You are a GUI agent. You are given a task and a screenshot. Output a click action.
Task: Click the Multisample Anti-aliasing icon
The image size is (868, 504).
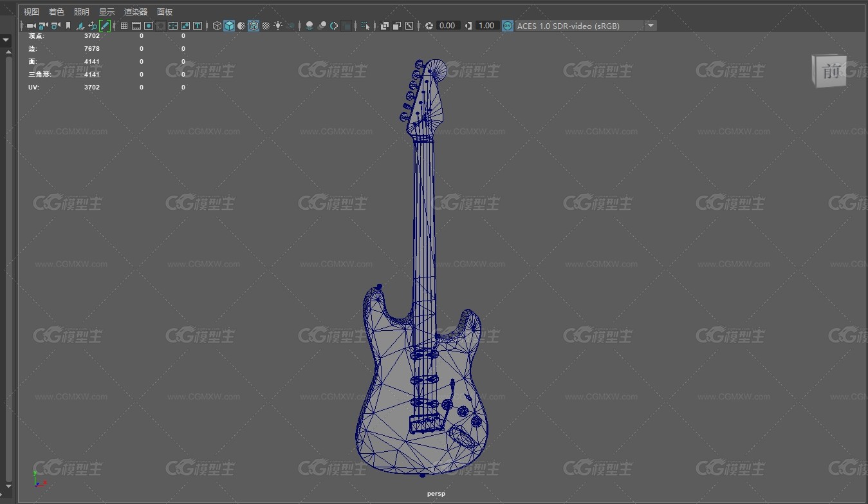[x=334, y=26]
